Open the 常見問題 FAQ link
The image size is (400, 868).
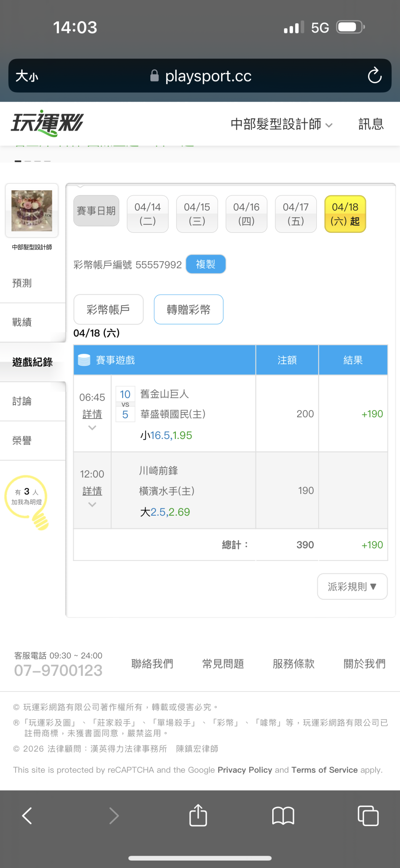[223, 664]
